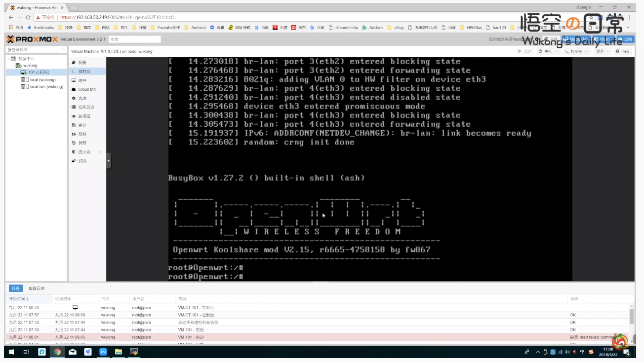This screenshot has height=362, width=644.
Task: Show more bookmarks with the overflow chevron
Action: 627,28
